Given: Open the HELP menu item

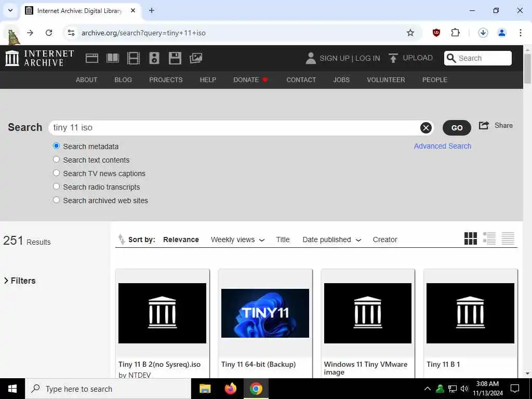Looking at the screenshot, I should point(208,79).
